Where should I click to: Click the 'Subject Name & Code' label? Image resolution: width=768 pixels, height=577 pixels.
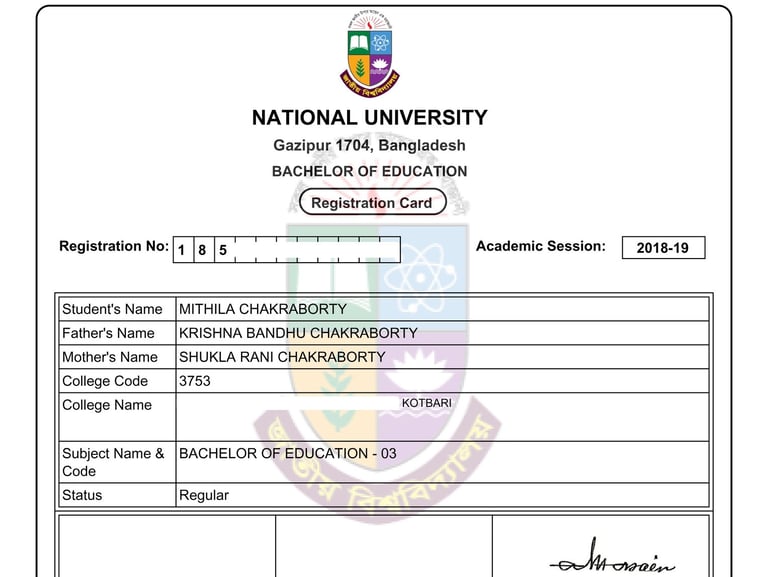click(113, 462)
